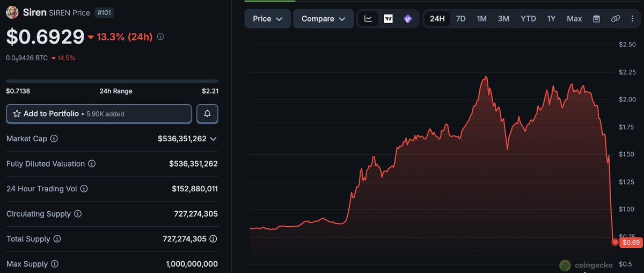Click the $0.7138 range low value
The width and height of the screenshot is (644, 273).
18,91
